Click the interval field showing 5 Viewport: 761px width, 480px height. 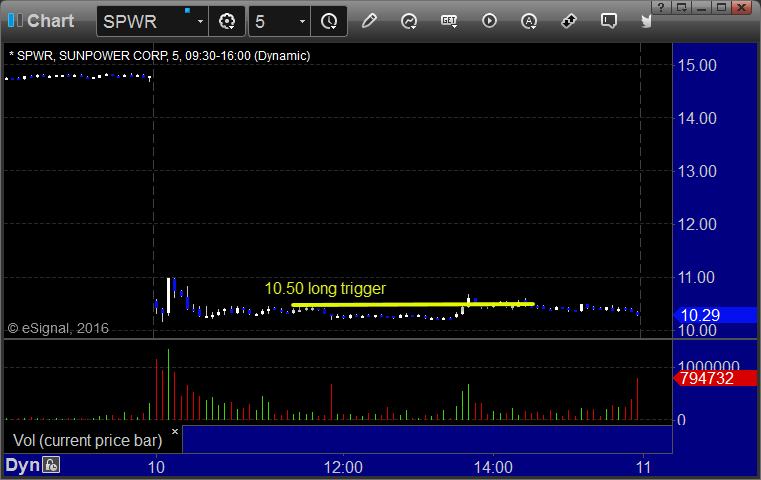coord(280,21)
